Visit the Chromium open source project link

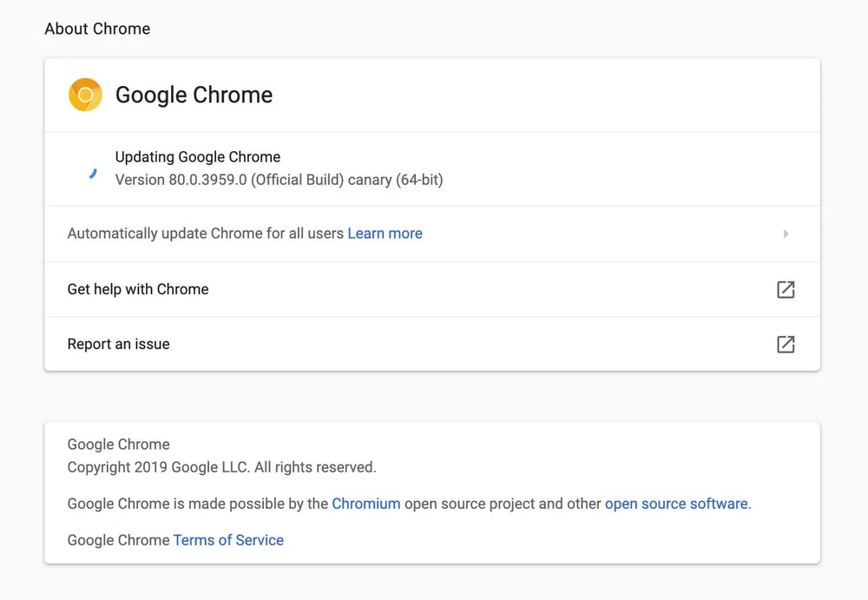[365, 504]
